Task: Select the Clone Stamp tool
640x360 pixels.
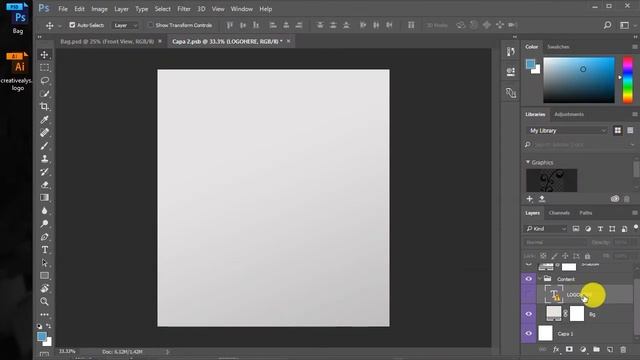Action: tap(44, 158)
